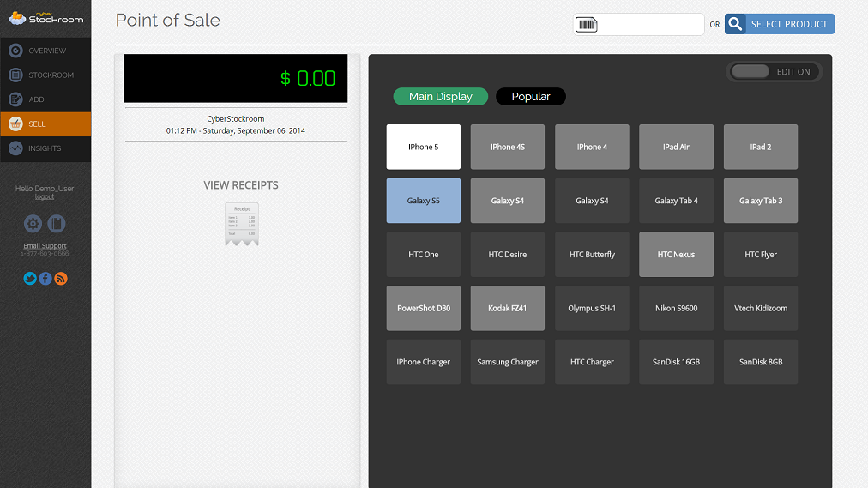The width and height of the screenshot is (868, 488).
Task: Select the iPhone 5 product tile
Action: (x=423, y=147)
